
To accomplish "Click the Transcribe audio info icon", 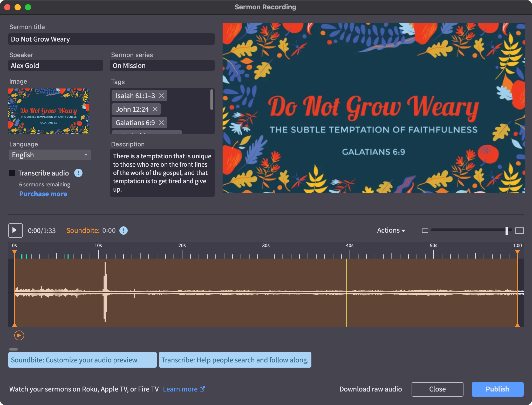I will [x=78, y=173].
